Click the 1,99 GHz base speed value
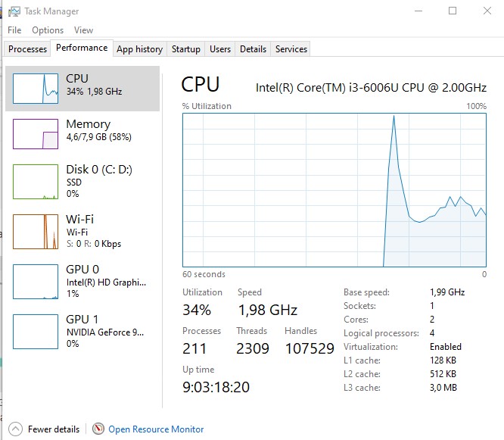 pos(447,292)
